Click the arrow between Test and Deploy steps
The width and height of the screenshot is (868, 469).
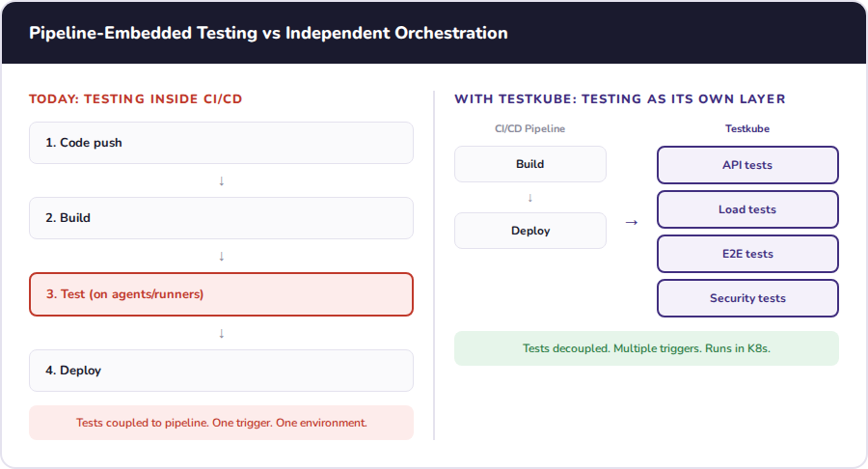tap(221, 333)
